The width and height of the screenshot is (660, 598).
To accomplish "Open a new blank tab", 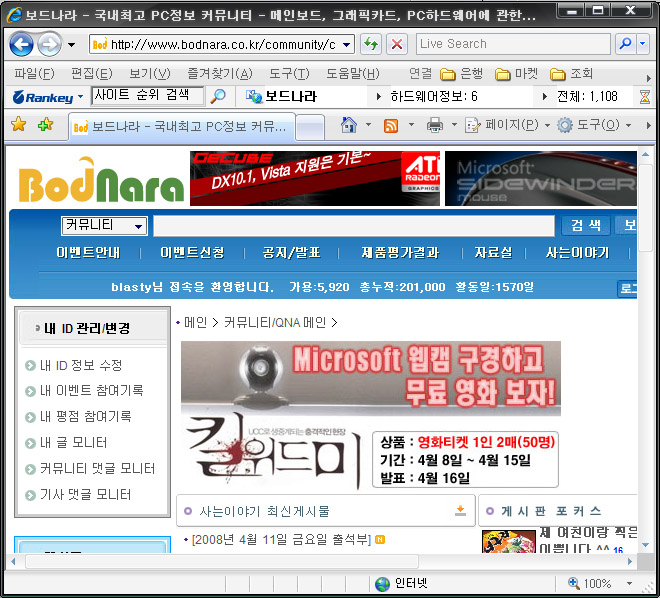I will [x=310, y=127].
